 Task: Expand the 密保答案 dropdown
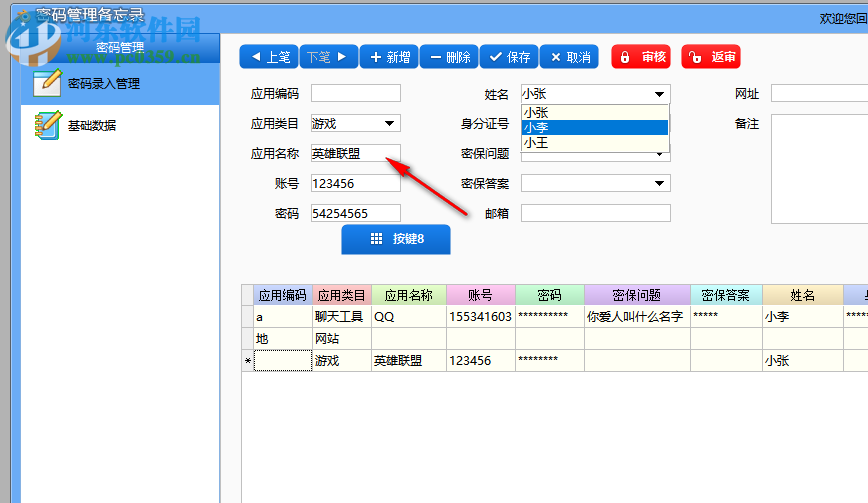pyautogui.click(x=659, y=183)
